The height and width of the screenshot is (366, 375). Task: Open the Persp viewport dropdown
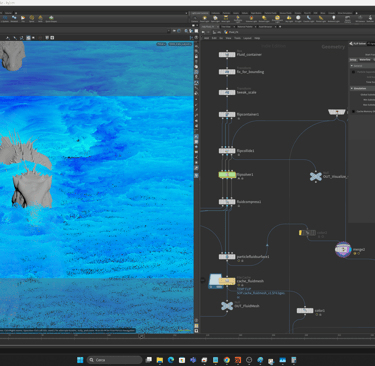pos(161,44)
